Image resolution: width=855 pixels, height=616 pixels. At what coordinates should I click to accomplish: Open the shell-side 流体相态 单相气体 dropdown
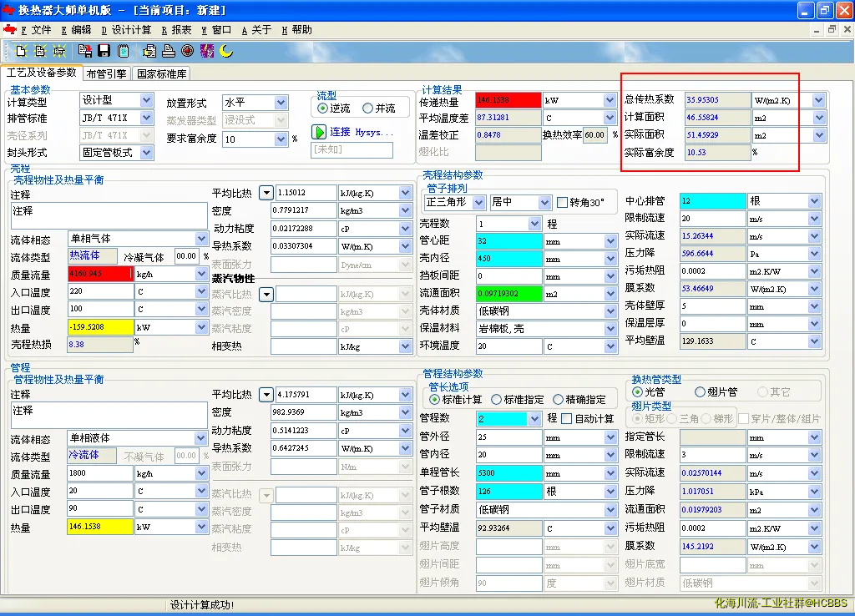pos(201,239)
